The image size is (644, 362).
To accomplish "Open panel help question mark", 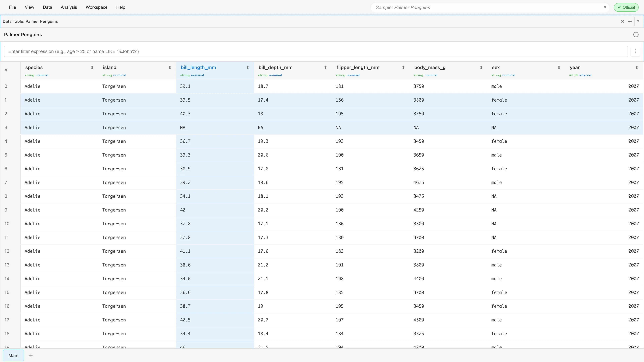I will 638,21.
